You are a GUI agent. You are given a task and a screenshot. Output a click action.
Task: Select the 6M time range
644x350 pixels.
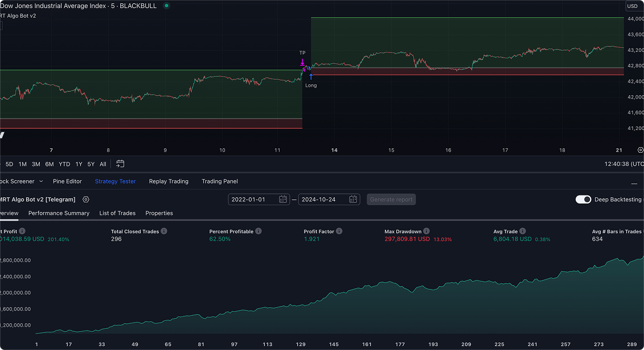tap(50, 164)
